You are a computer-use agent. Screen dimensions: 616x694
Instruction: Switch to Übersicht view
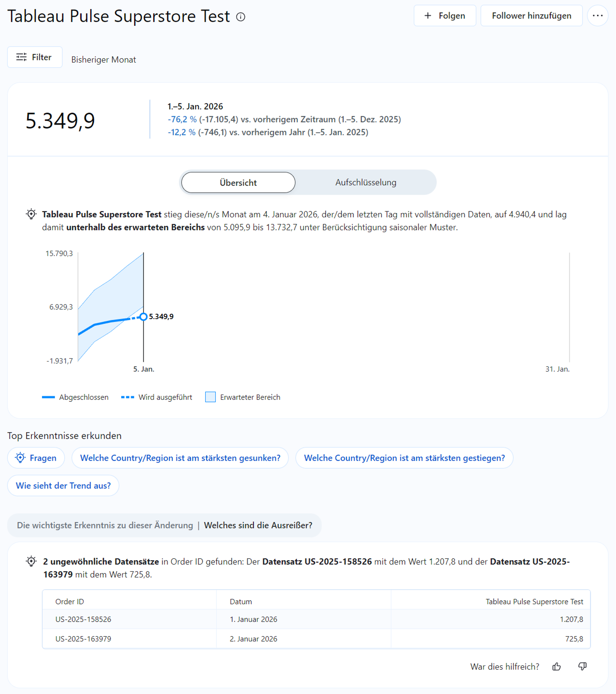(238, 182)
